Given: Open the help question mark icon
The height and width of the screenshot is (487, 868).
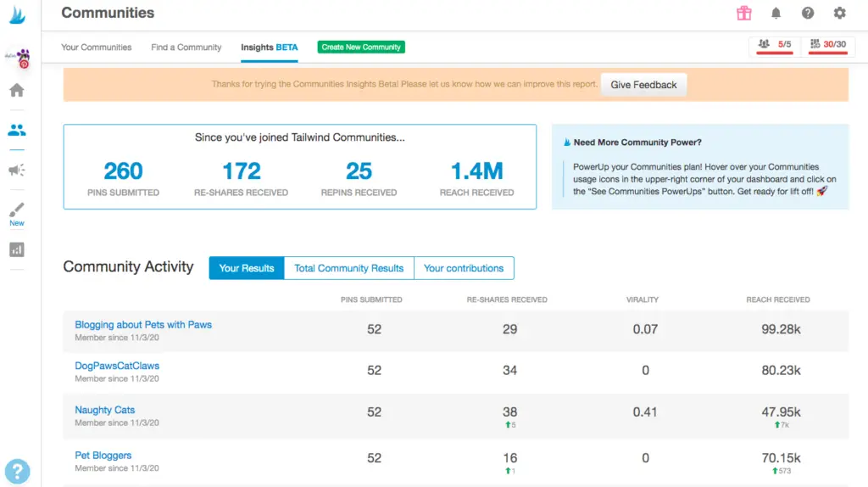Looking at the screenshot, I should pyautogui.click(x=808, y=13).
